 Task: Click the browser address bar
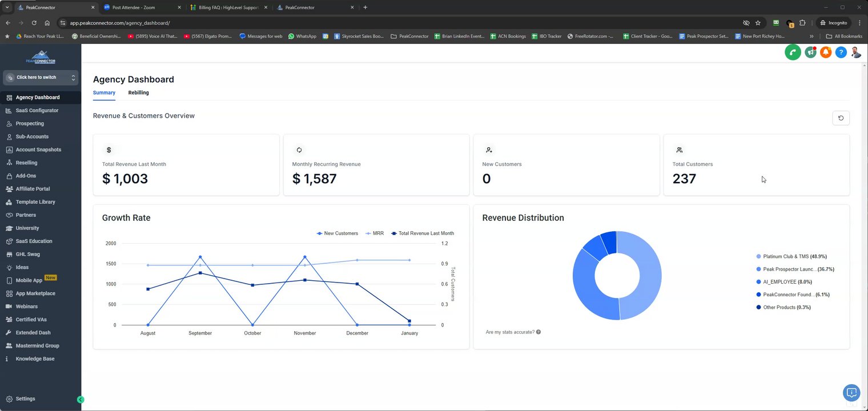point(400,23)
